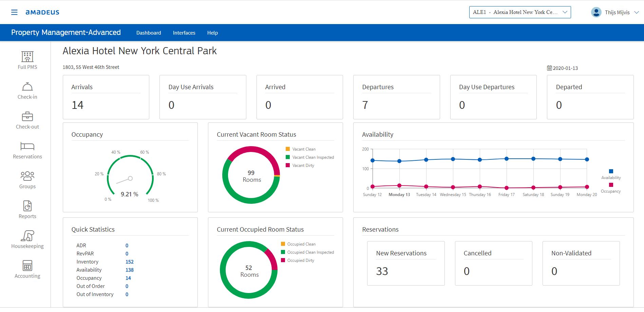Open the Reports document icon
The height and width of the screenshot is (312, 644).
pos(27,206)
